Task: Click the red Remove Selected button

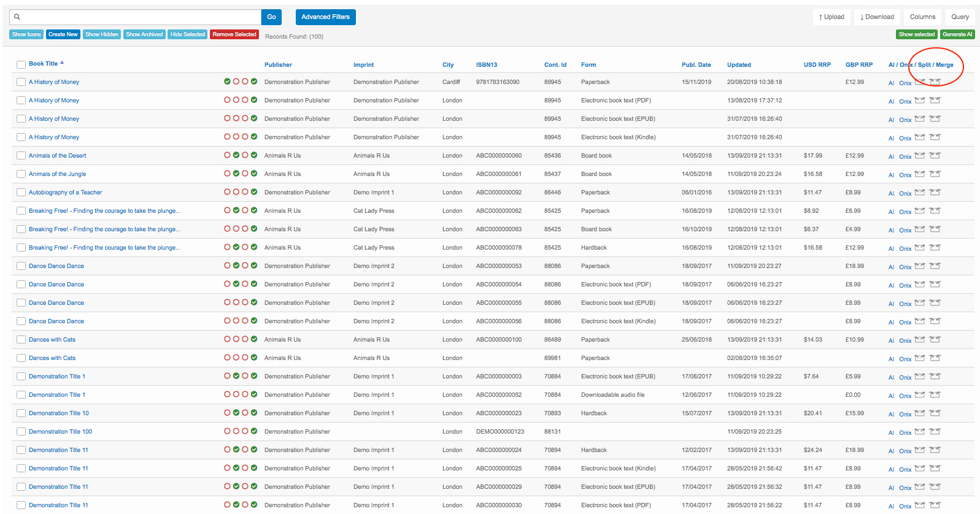Action: pyautogui.click(x=234, y=34)
